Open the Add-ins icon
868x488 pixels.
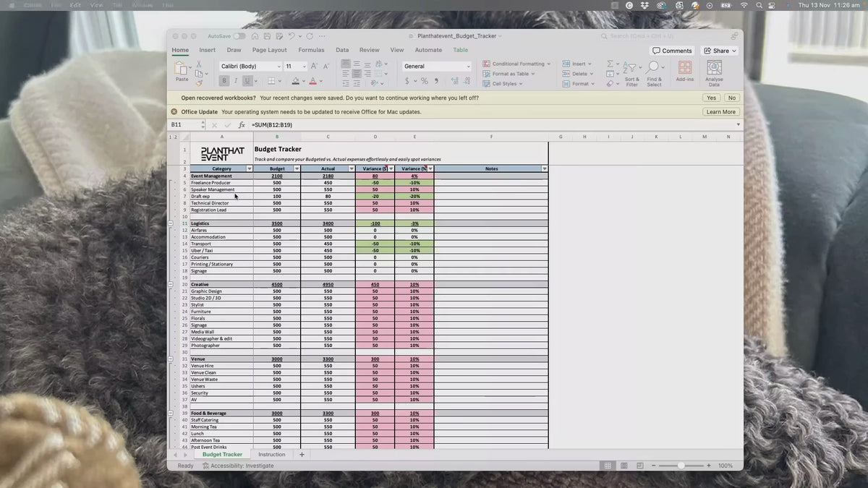pos(684,71)
